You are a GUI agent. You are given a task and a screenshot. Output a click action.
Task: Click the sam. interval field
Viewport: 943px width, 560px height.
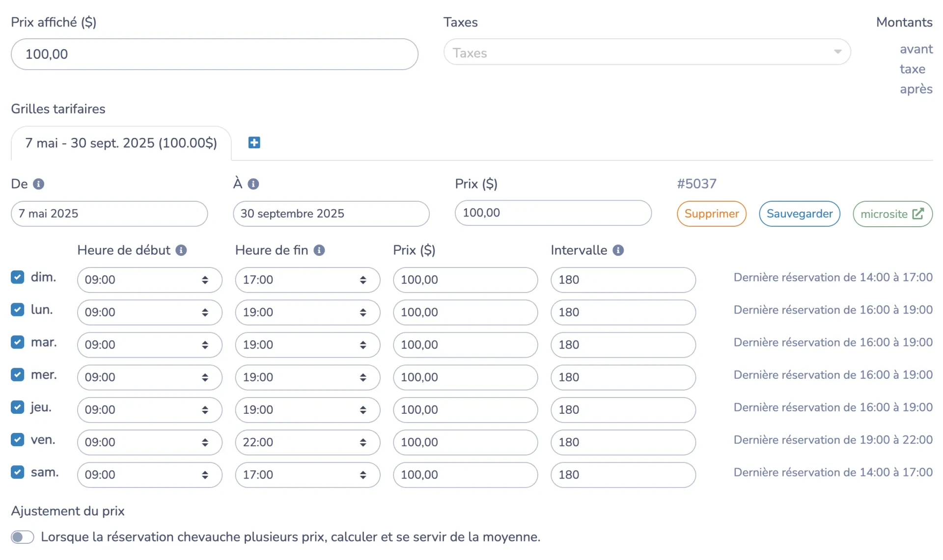[623, 475]
